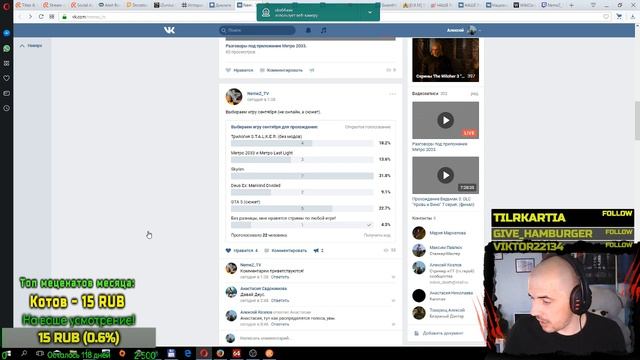Open WhatsApp in the Opera sidebar
The height and width of the screenshot is (360, 640).
point(7,48)
